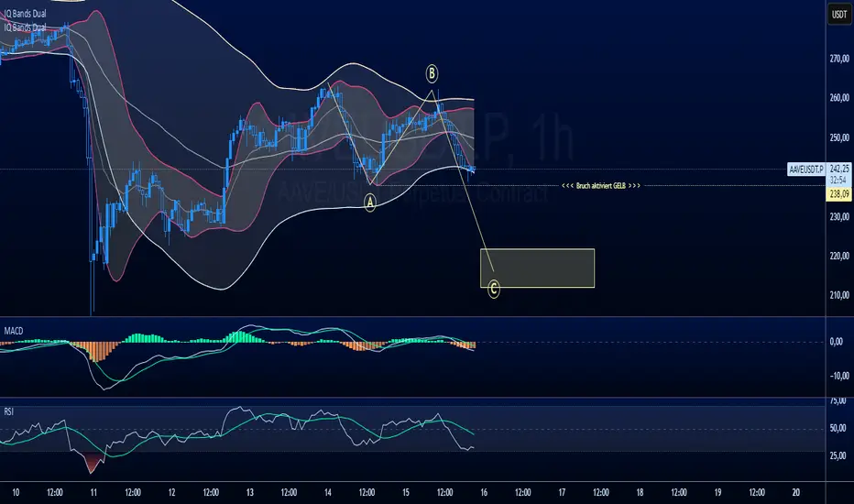This screenshot has height=504, width=854.
Task: Click the yellow 238,09 price tag
Action: pyautogui.click(x=838, y=194)
